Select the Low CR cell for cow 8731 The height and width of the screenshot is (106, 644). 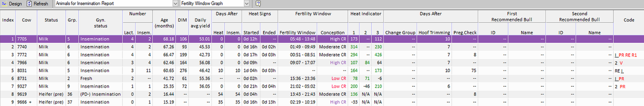pos(339,78)
